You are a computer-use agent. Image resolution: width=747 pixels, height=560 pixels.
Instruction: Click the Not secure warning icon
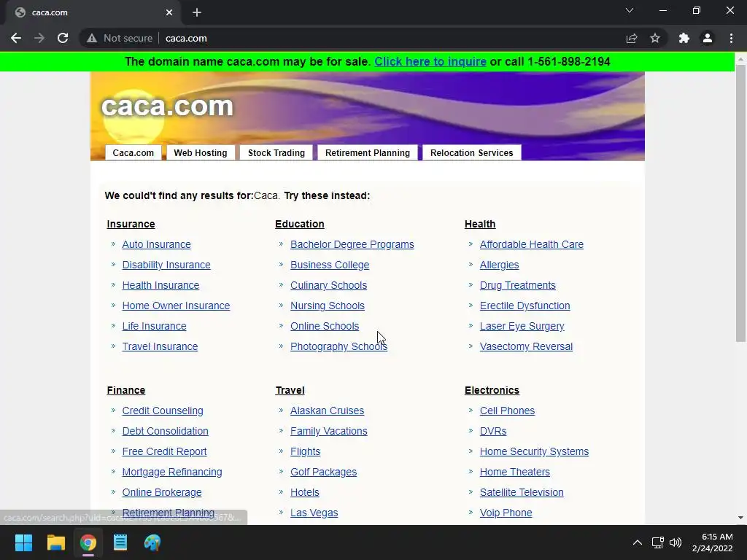(x=92, y=38)
